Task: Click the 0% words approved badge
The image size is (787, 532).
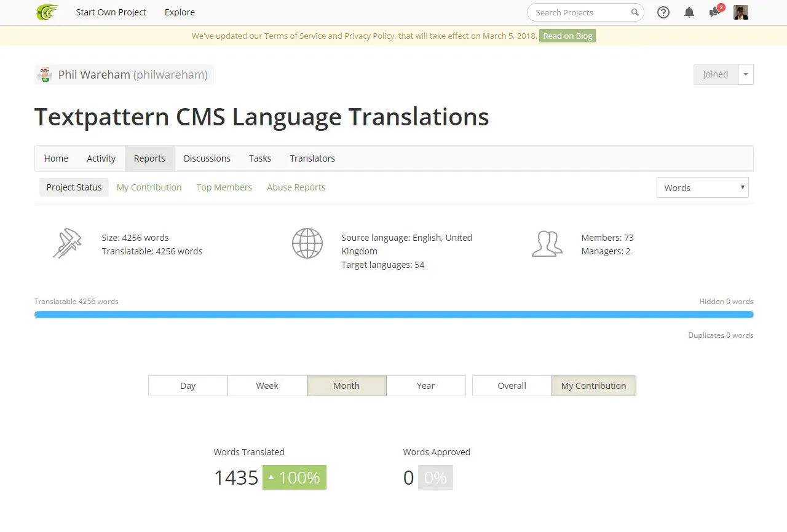Action: 435,477
